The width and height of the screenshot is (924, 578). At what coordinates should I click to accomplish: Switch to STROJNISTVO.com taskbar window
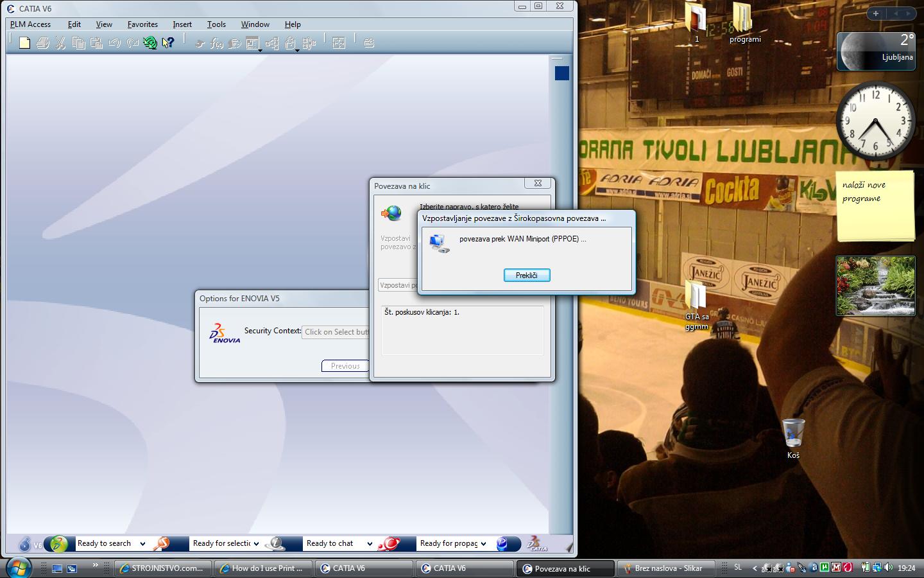pos(163,568)
